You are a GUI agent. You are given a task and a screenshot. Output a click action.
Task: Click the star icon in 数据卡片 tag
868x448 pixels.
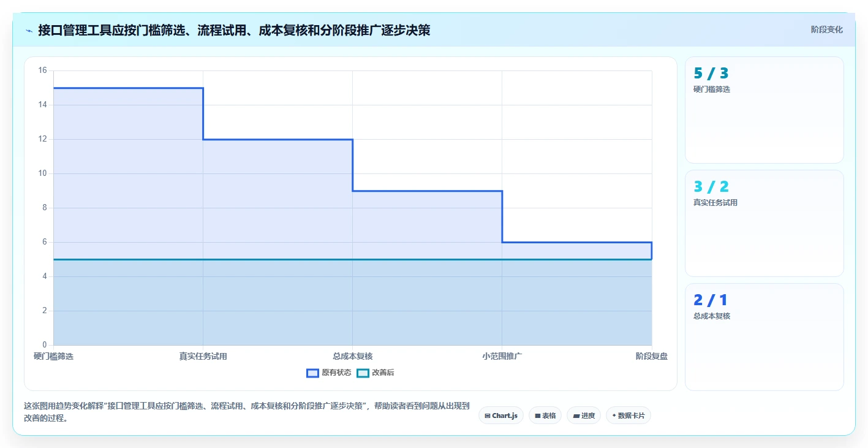pyautogui.click(x=614, y=416)
